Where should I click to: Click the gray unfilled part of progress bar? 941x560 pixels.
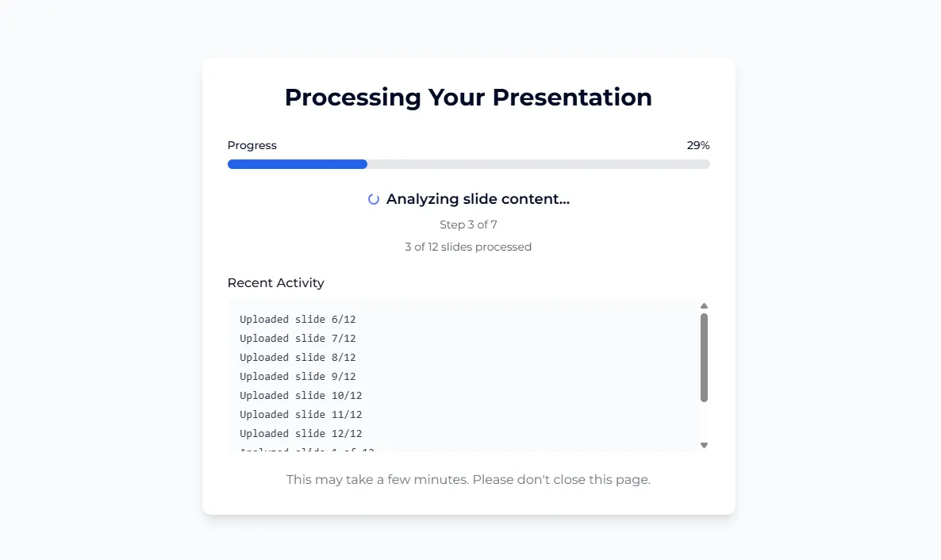pyautogui.click(x=538, y=164)
